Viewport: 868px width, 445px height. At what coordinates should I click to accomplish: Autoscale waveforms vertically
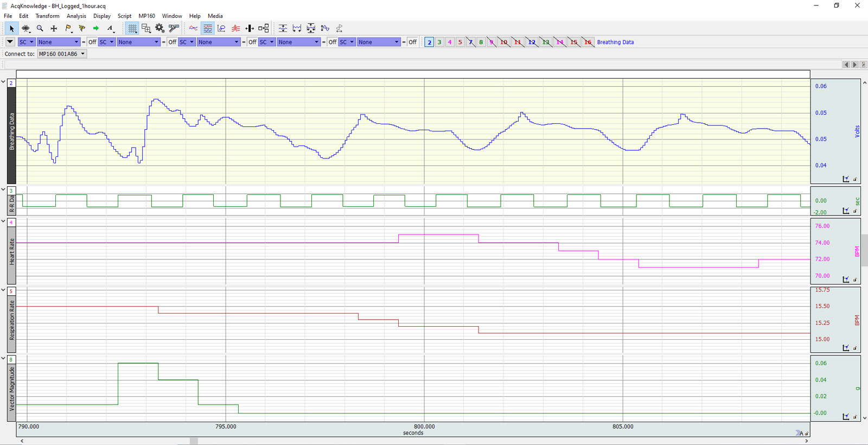coord(283,28)
